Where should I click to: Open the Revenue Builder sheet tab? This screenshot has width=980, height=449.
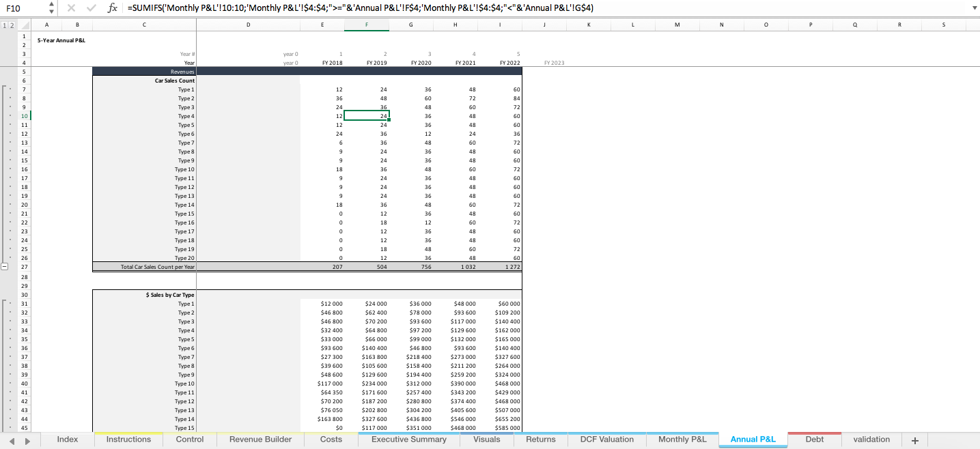(x=260, y=439)
